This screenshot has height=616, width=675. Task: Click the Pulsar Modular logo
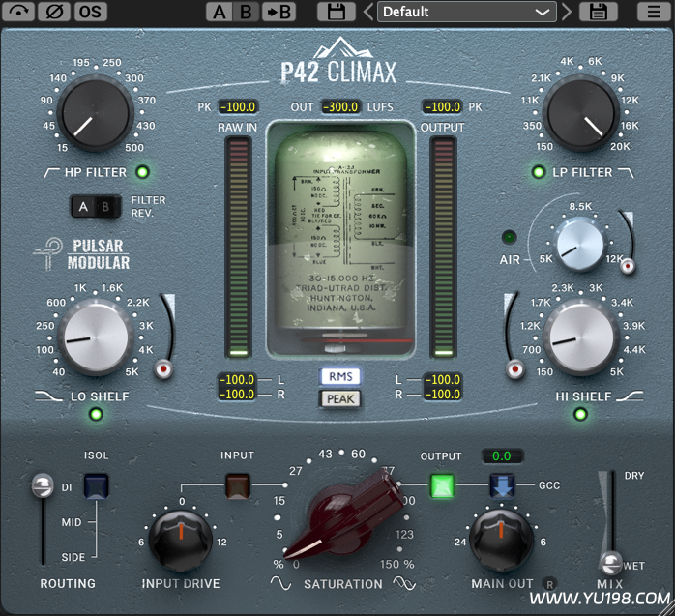pos(82,254)
